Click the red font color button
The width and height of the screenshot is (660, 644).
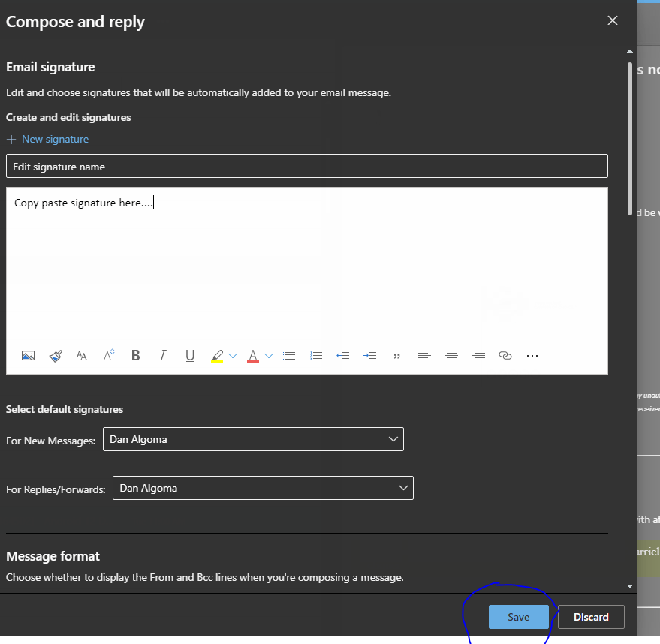coord(253,356)
